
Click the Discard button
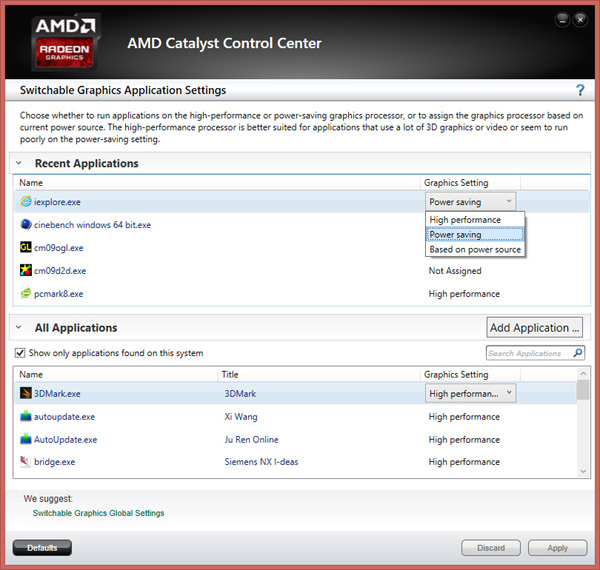click(x=491, y=548)
